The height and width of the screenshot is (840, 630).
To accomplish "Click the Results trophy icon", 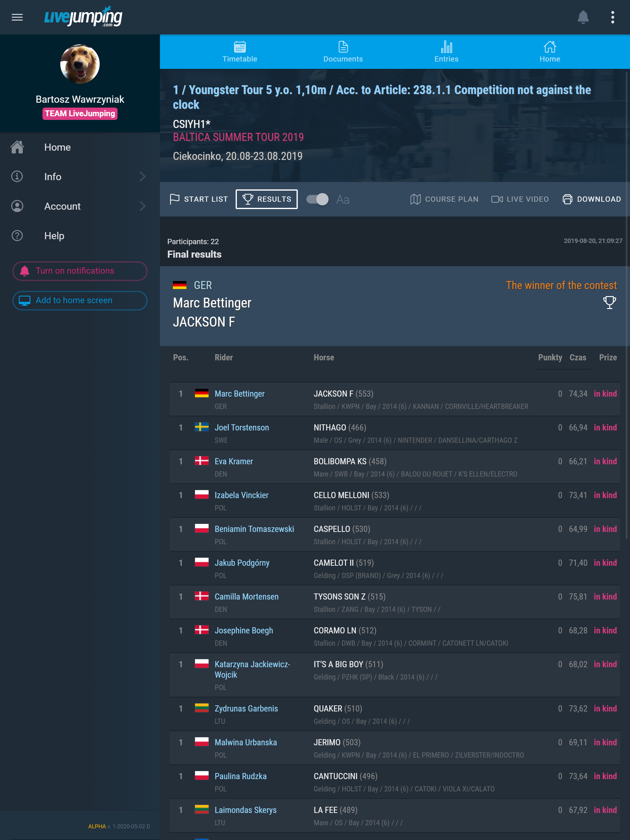I will pos(248,199).
